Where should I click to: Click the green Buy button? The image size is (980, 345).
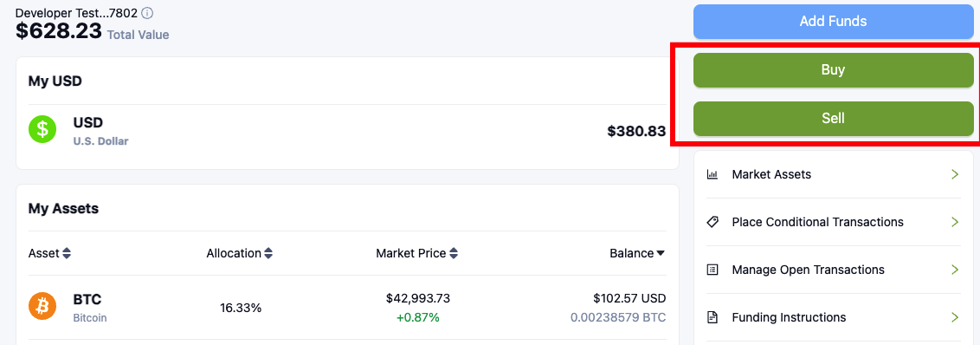click(x=833, y=70)
